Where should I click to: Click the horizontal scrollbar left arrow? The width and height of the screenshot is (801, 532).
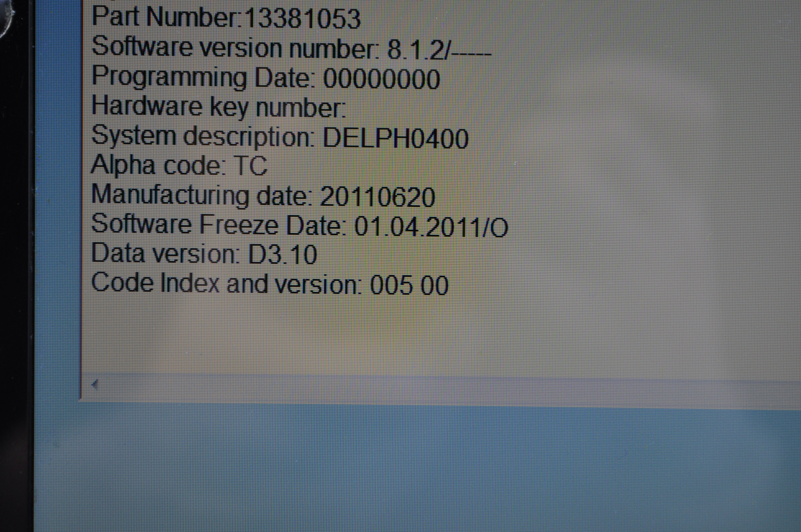[x=94, y=384]
